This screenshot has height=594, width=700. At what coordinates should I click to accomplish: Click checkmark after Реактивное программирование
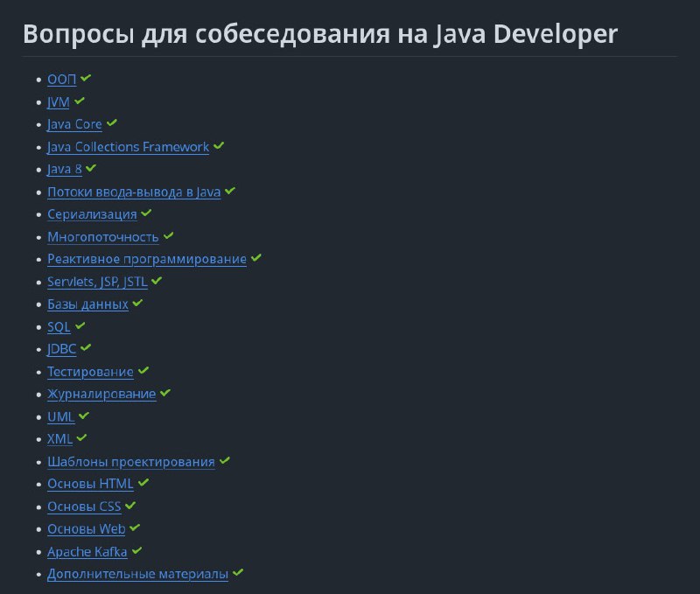coord(255,257)
